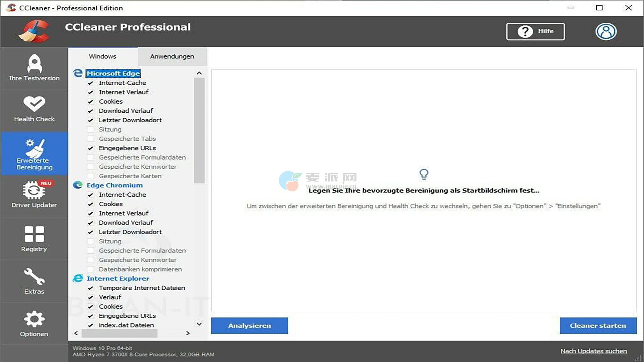644x362 pixels.
Task: Uncheck Verlauf under Internet Explorer
Action: coord(90,297)
